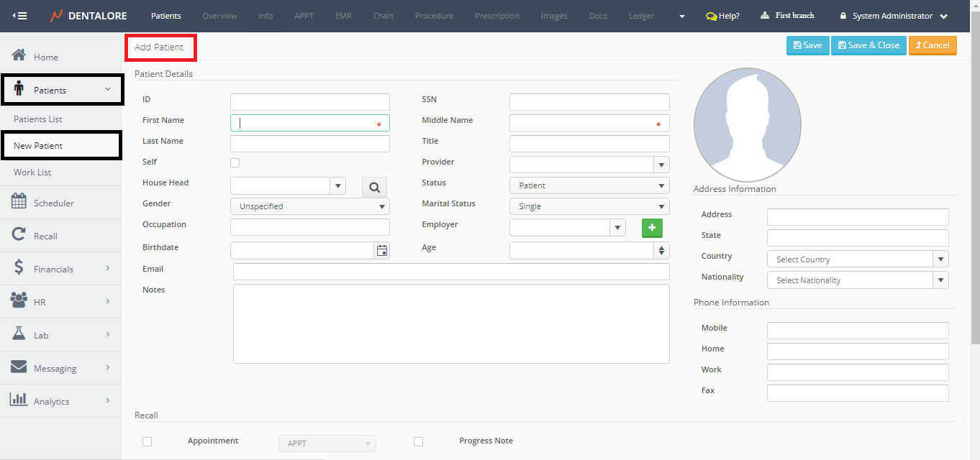Check the Progress Note checkbox
Screen dimensions: 980x460
point(418,441)
